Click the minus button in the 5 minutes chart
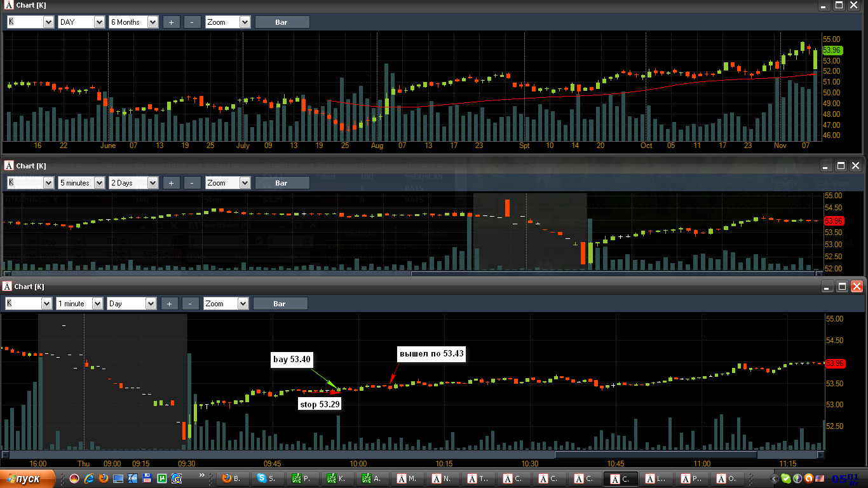Viewport: 868px width, 488px height. pos(193,183)
